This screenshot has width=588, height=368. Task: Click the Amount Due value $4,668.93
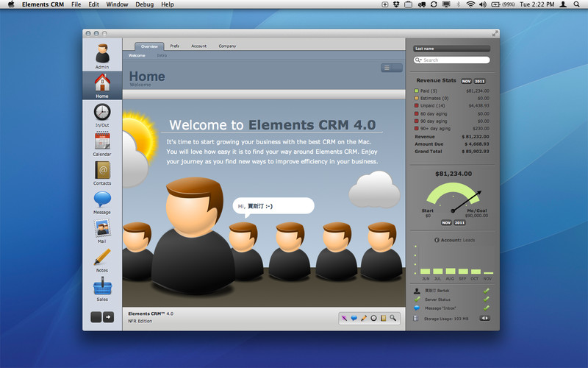click(476, 144)
